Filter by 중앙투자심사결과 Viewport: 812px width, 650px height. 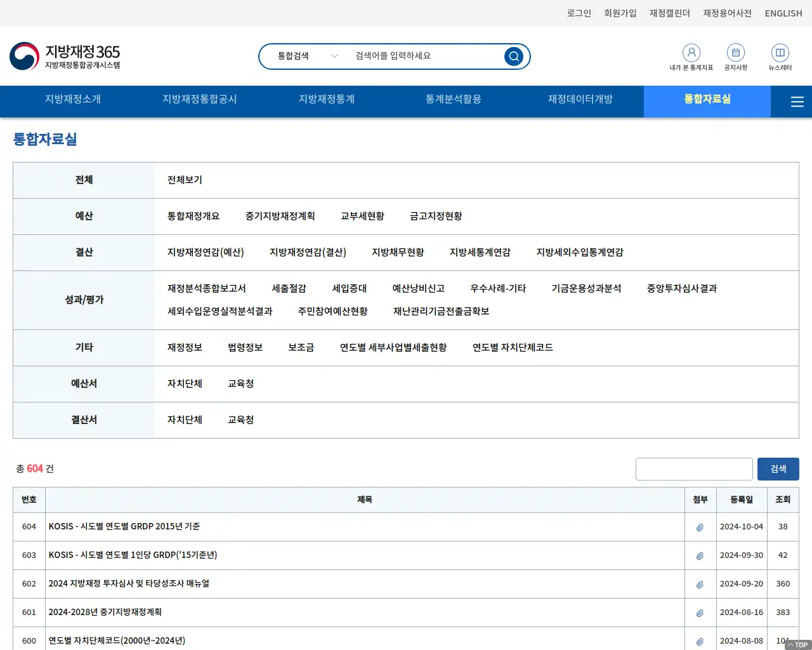coord(682,289)
